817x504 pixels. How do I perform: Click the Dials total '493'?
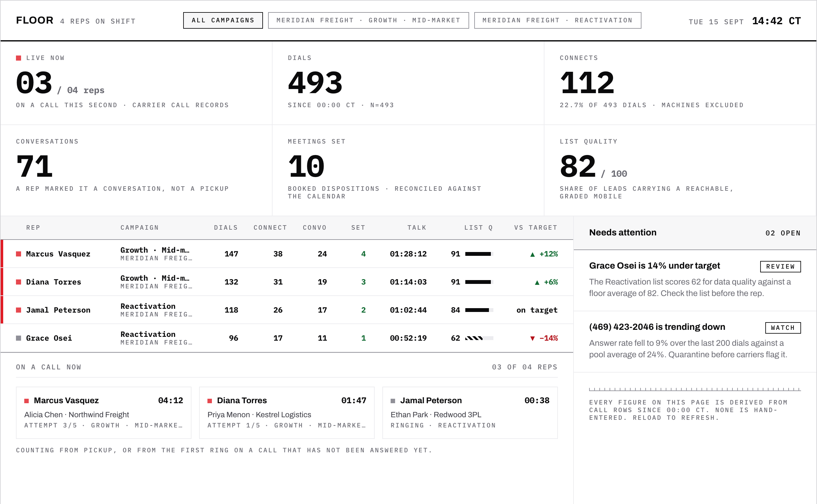click(315, 83)
